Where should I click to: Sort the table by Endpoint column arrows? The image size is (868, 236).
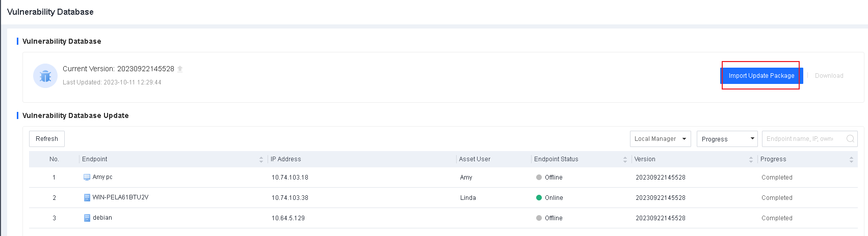point(261,160)
